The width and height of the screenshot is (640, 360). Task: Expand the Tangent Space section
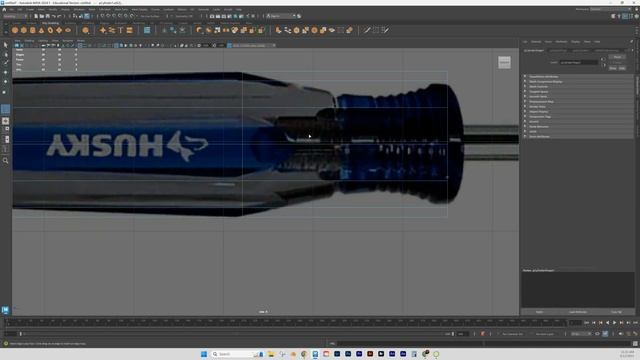[x=578, y=91]
